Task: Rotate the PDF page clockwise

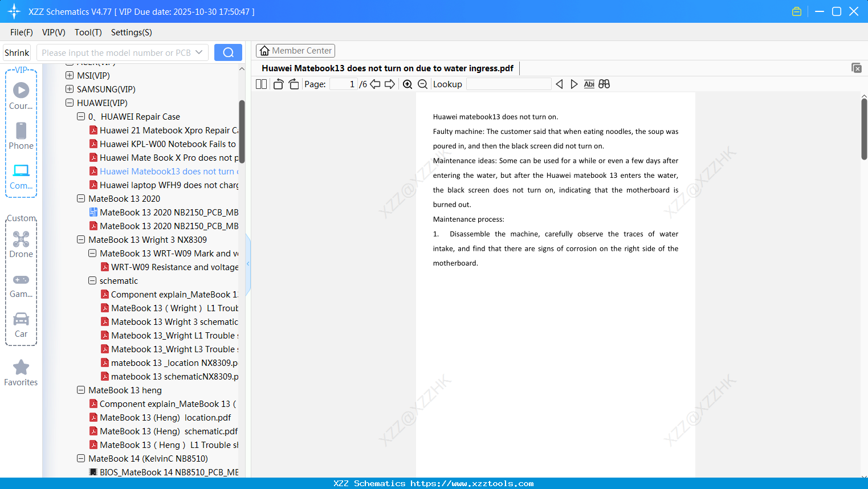Action: 294,84
